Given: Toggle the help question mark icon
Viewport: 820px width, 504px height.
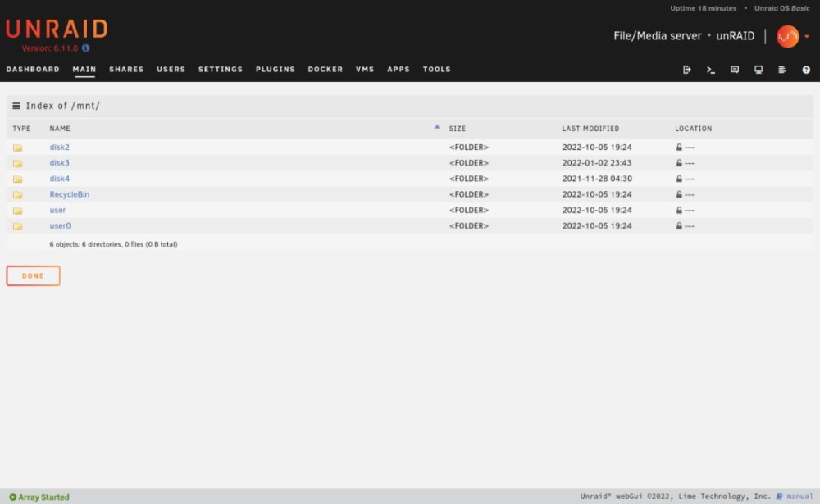Looking at the screenshot, I should pos(806,70).
